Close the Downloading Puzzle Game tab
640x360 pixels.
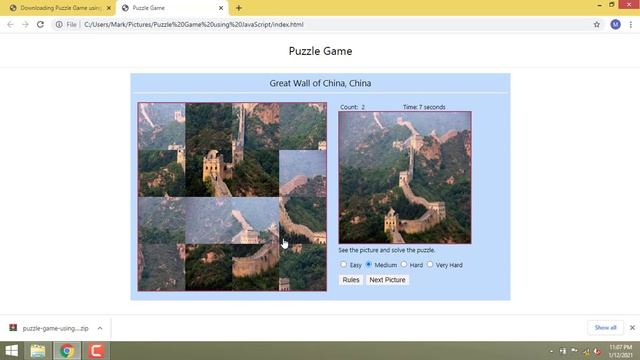click(109, 8)
